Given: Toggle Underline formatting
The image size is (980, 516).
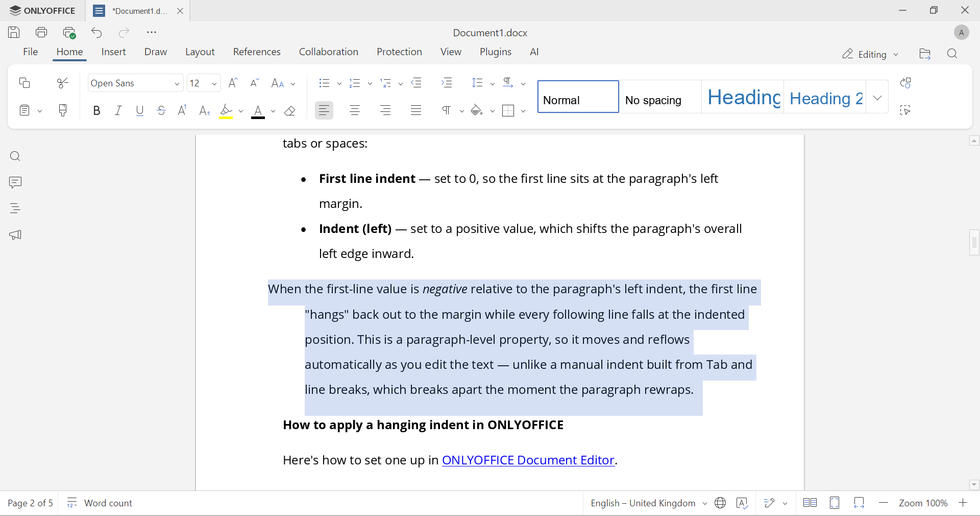Looking at the screenshot, I should click(140, 111).
